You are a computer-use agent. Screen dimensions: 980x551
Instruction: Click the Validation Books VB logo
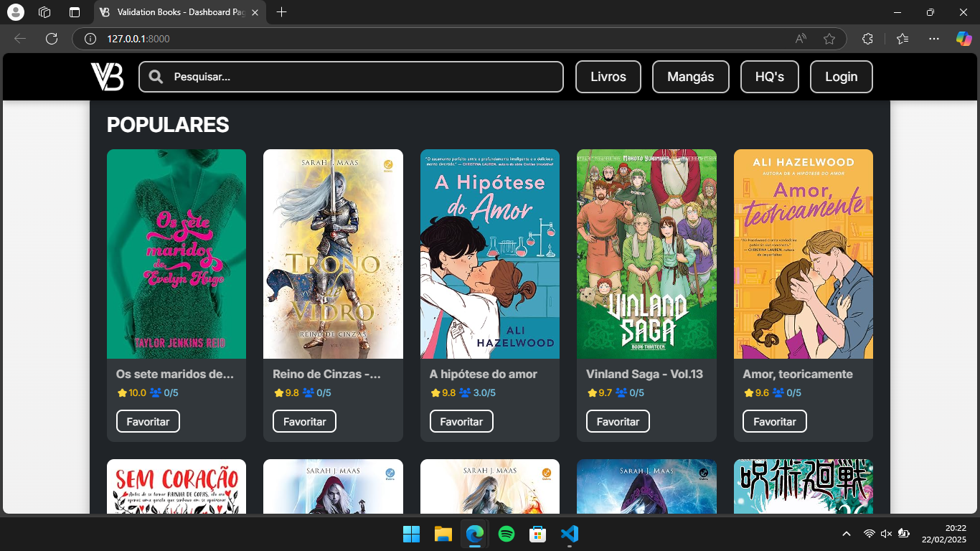(107, 77)
